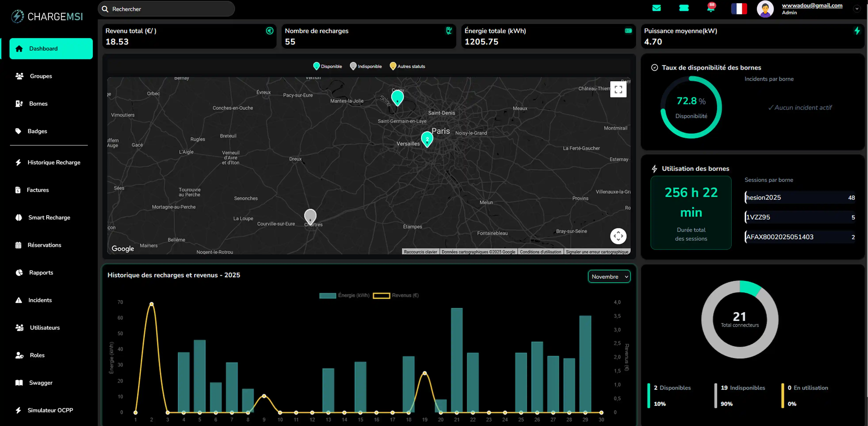Open the notification bell with 88 badge
Viewport: 868px width, 426px height.
[x=711, y=8]
